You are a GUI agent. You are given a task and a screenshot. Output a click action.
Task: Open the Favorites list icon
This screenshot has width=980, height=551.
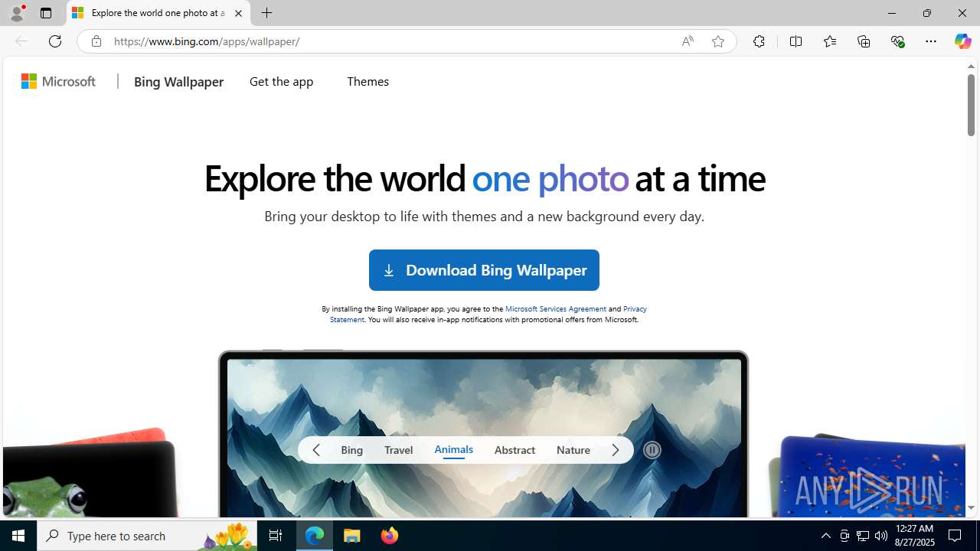(x=829, y=41)
